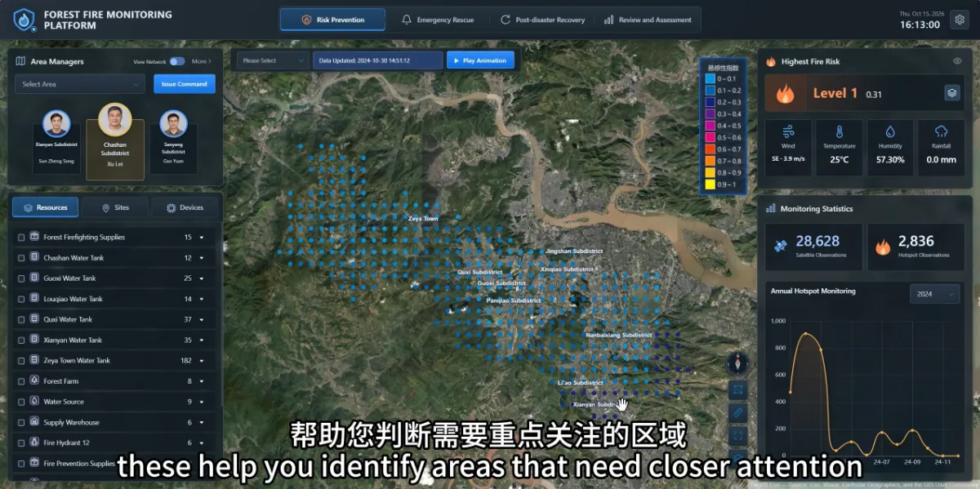Click the Temperature thermometer icon
Viewport: 980px width, 489px height.
[x=839, y=131]
